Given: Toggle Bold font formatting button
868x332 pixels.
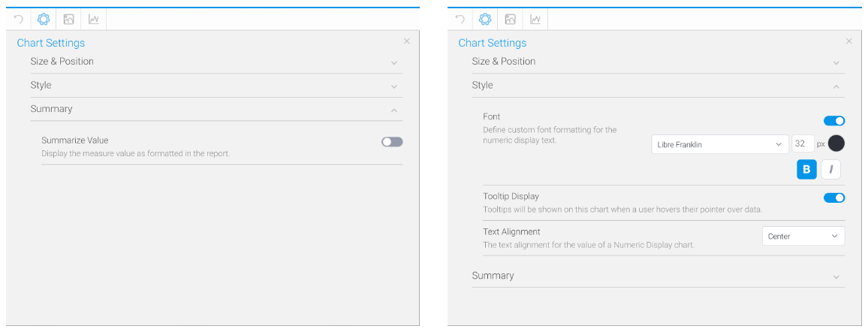Looking at the screenshot, I should 806,169.
